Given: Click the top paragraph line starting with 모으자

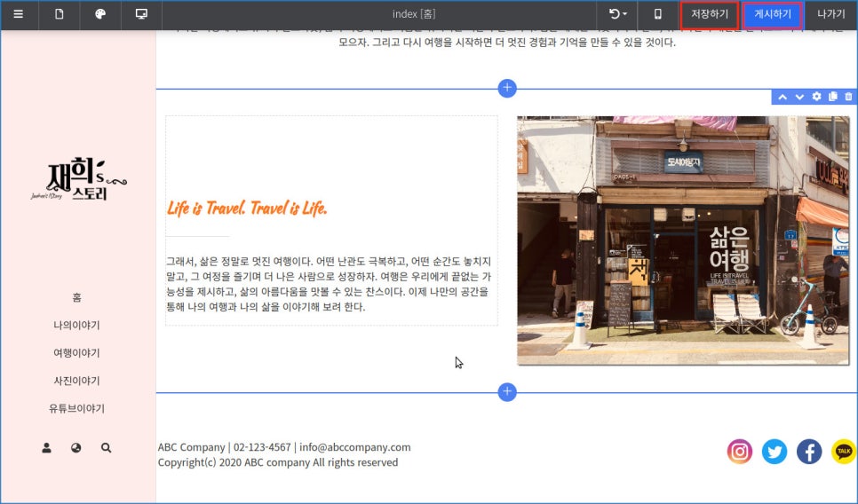Looking at the screenshot, I should [x=507, y=43].
